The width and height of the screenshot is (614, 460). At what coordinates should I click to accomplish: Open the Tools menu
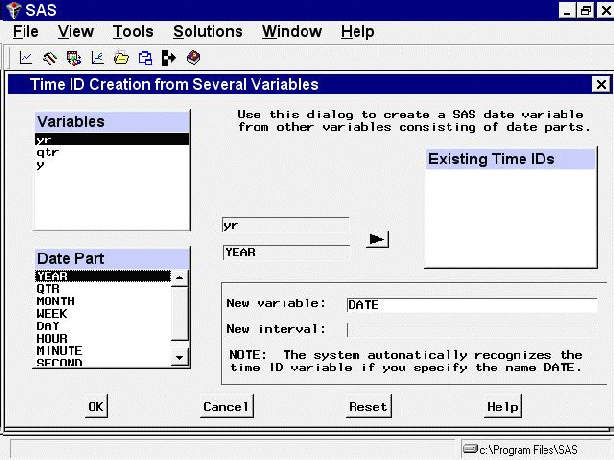pos(133,32)
